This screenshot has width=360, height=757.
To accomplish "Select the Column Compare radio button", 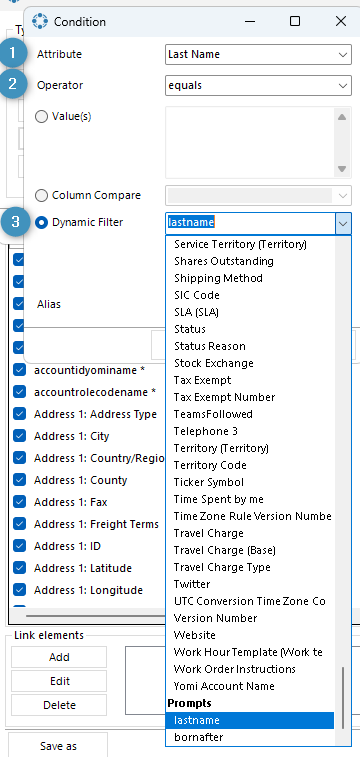I will point(42,196).
